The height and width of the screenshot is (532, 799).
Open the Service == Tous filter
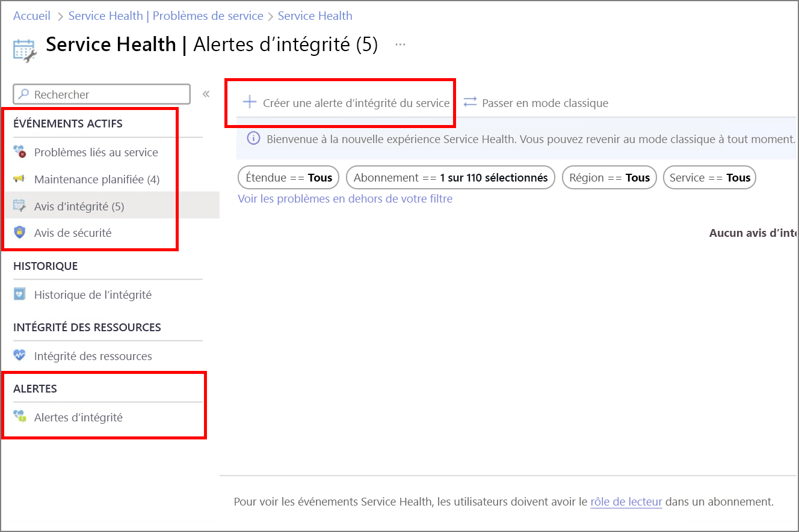[709, 178]
